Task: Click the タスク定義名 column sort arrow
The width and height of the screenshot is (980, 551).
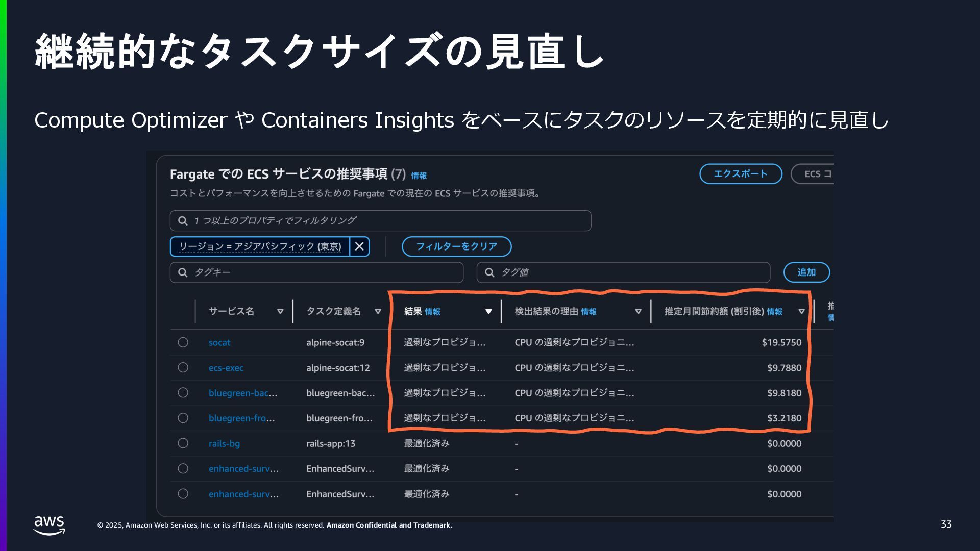Action: click(378, 312)
